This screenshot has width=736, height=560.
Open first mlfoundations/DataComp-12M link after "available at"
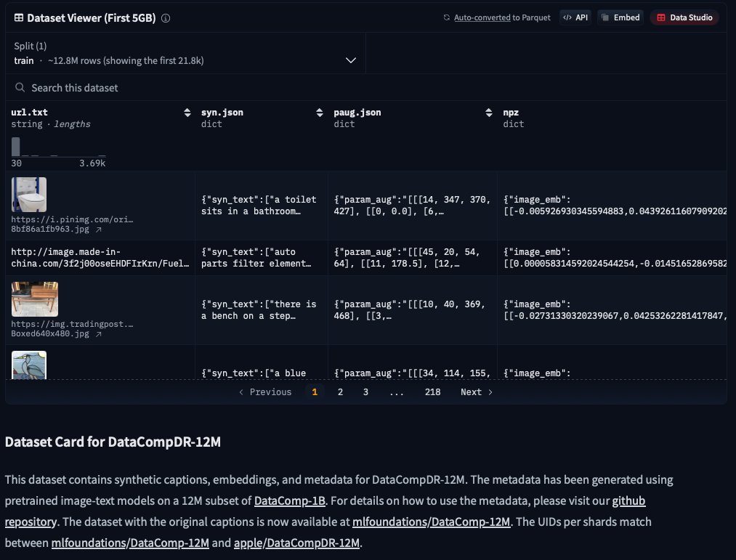[431, 522]
